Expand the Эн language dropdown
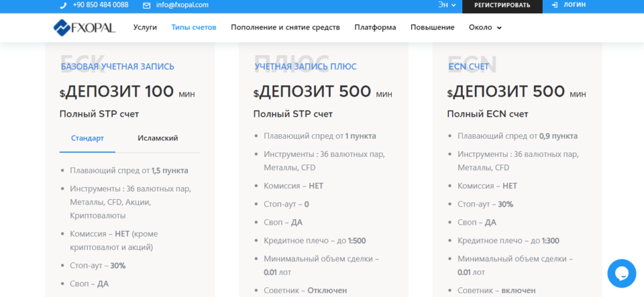644x297 pixels. (x=447, y=5)
